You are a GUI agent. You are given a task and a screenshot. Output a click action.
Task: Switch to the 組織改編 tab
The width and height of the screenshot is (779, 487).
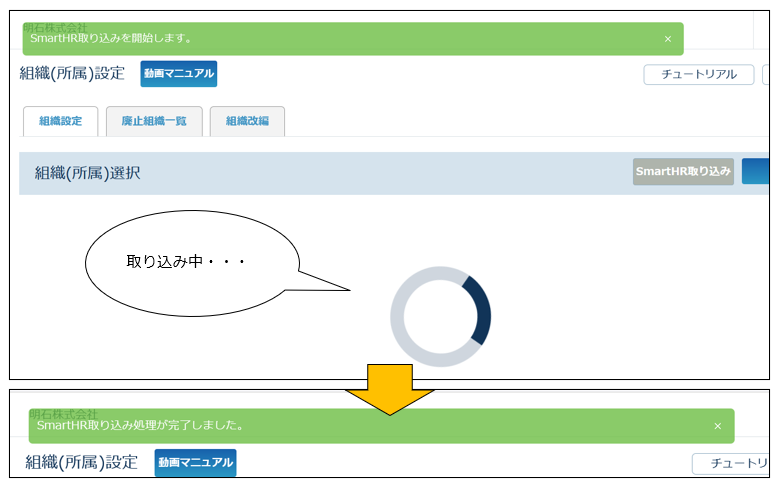[247, 121]
